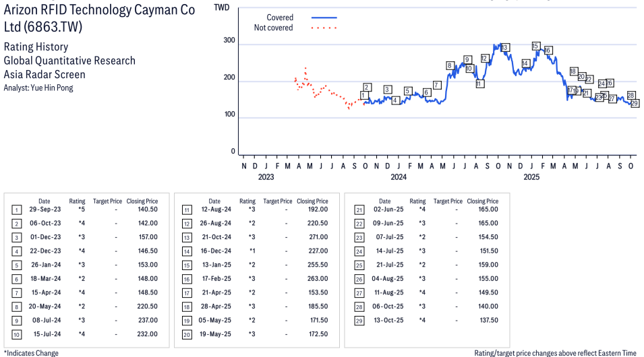Click the 2024 year label on the x-axis
644x357 pixels.
[399, 178]
